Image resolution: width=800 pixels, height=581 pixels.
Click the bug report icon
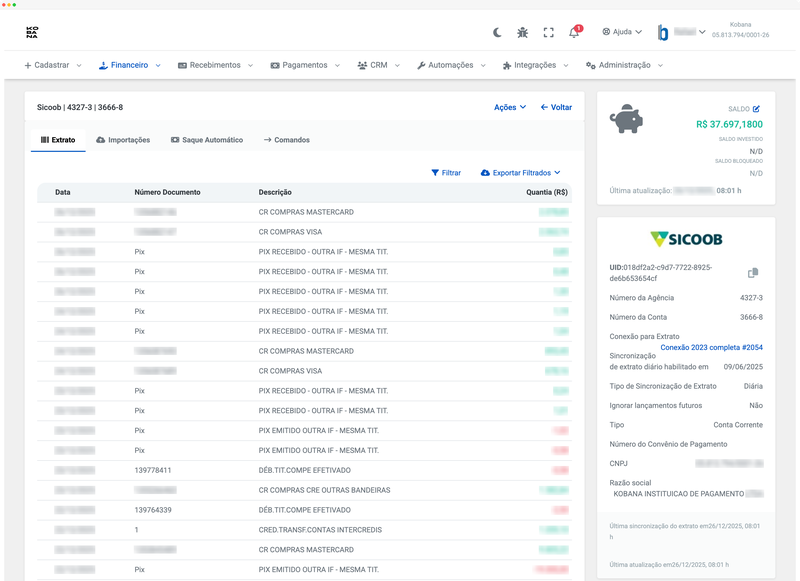[x=523, y=32]
